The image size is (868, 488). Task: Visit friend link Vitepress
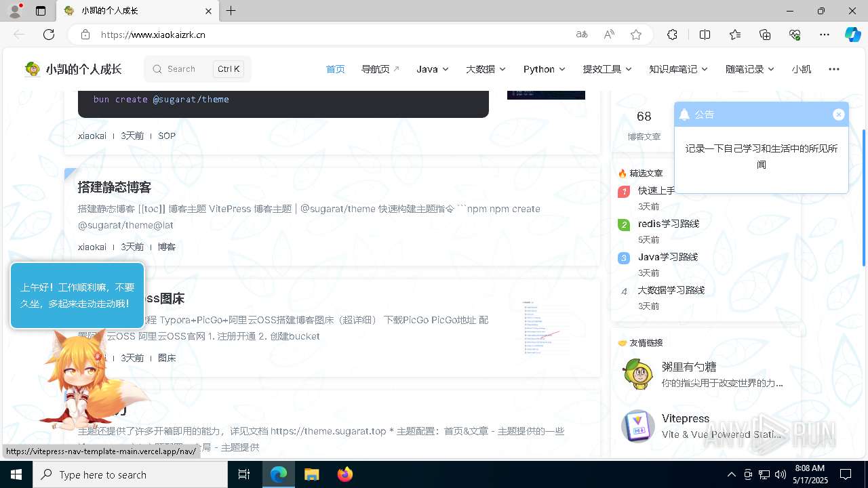[x=686, y=418]
